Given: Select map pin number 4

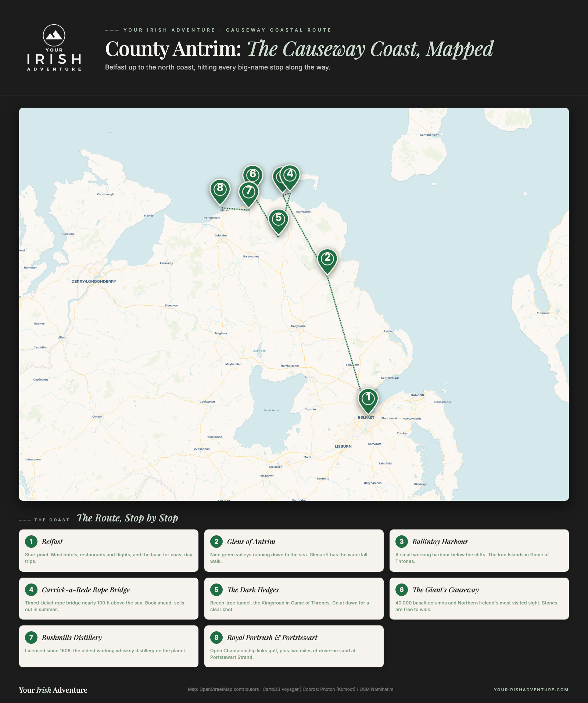Looking at the screenshot, I should click(290, 178).
